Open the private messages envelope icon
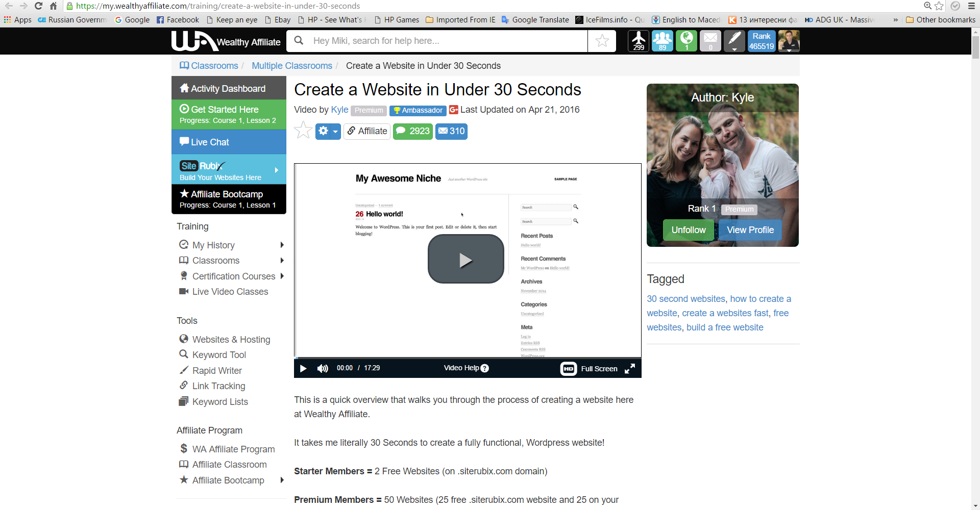This screenshot has height=510, width=980. [710, 41]
